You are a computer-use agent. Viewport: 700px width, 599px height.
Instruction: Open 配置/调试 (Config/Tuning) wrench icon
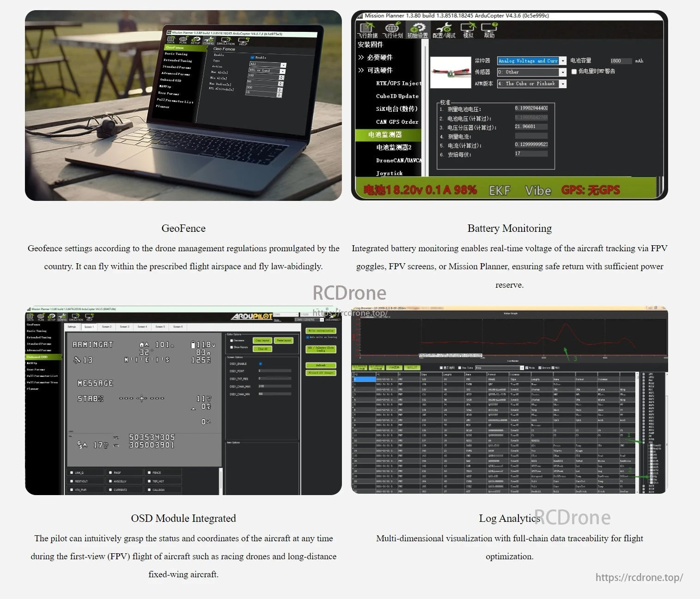coord(443,29)
